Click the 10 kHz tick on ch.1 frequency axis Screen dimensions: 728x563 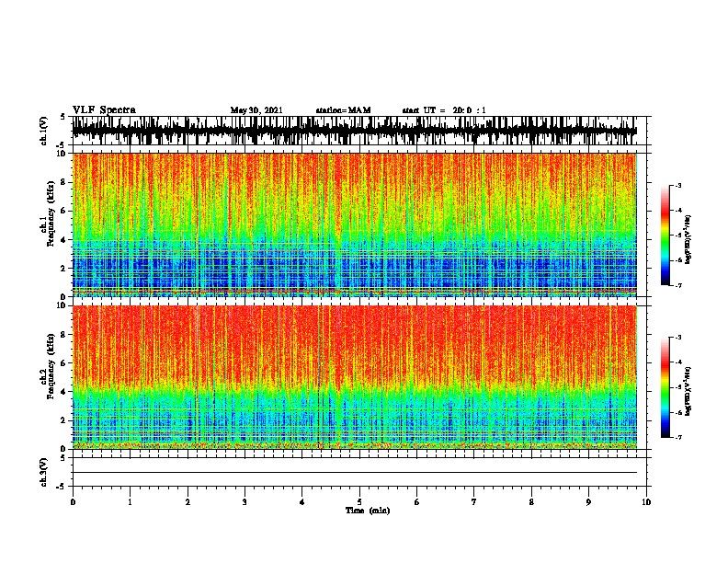coord(62,154)
